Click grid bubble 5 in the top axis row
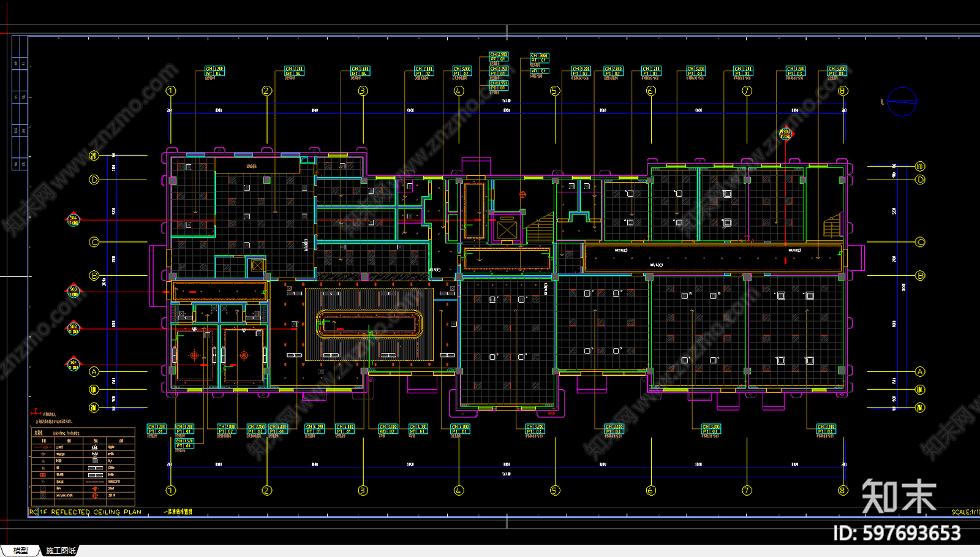Screen dimensions: 980x557 (x=555, y=91)
